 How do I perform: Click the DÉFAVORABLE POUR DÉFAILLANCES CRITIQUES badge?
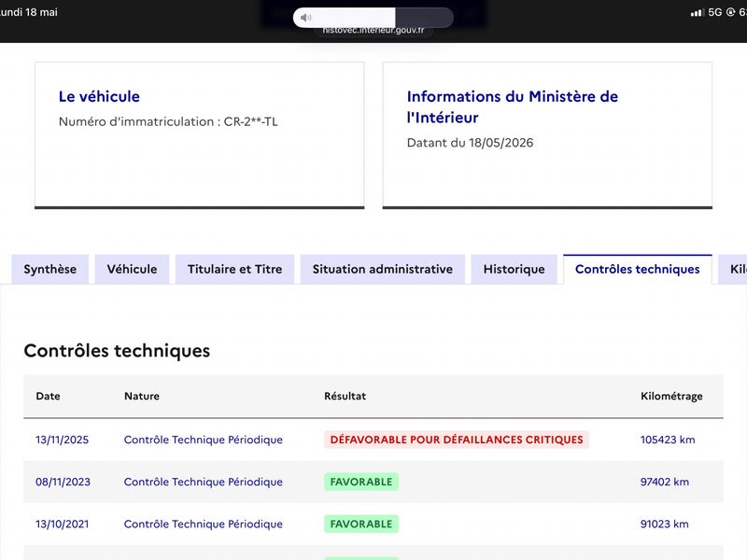click(457, 440)
